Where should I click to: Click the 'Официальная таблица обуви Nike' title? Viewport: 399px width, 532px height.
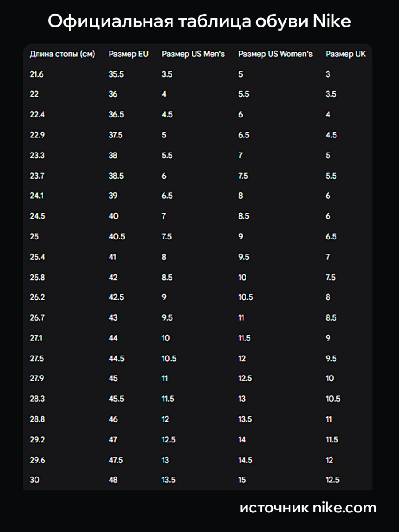199,21
